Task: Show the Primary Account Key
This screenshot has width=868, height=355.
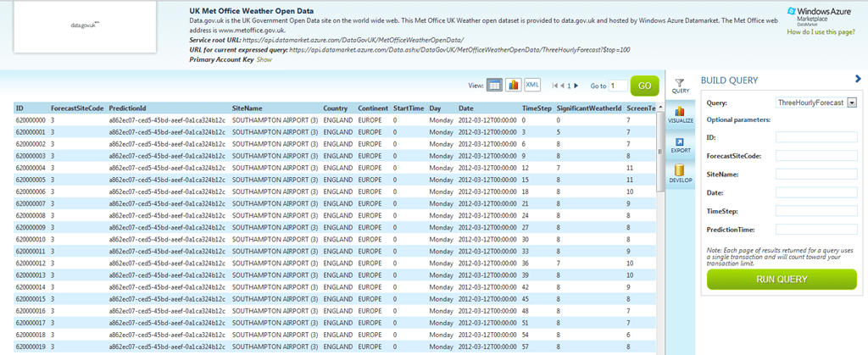Action: [x=264, y=59]
